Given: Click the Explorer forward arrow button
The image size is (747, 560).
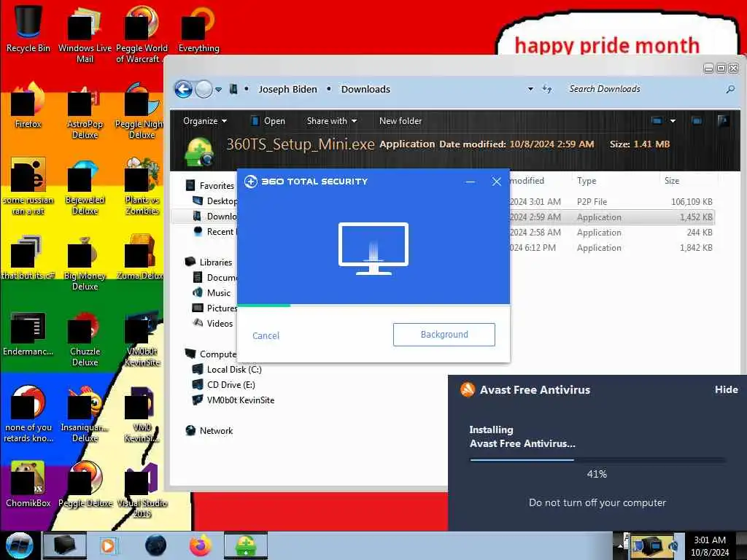Looking at the screenshot, I should [204, 89].
